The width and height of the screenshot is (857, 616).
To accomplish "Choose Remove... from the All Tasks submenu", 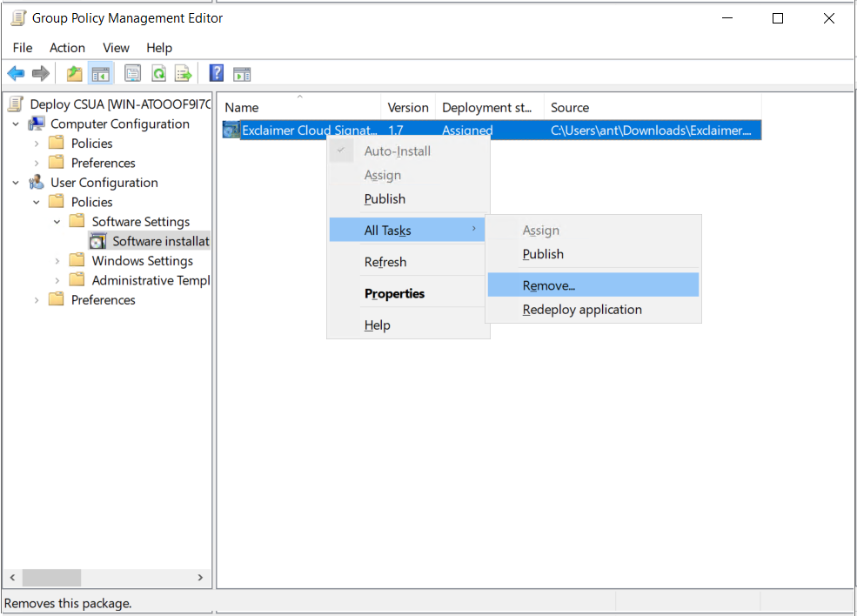I will point(549,285).
